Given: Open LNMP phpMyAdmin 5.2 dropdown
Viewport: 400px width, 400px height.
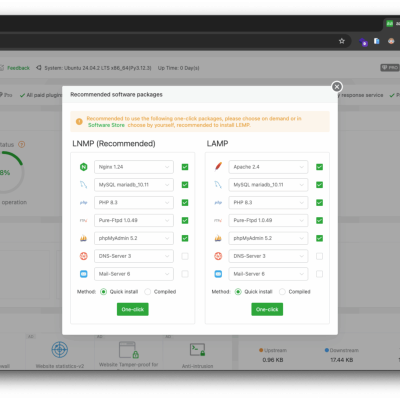Looking at the screenshot, I should coord(134,238).
